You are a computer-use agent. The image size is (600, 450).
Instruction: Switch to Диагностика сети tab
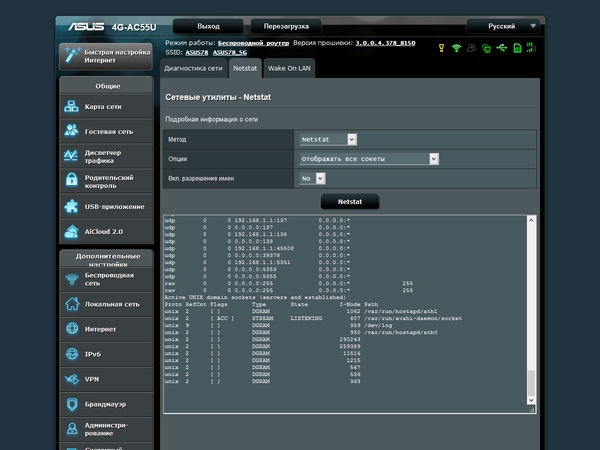[193, 68]
